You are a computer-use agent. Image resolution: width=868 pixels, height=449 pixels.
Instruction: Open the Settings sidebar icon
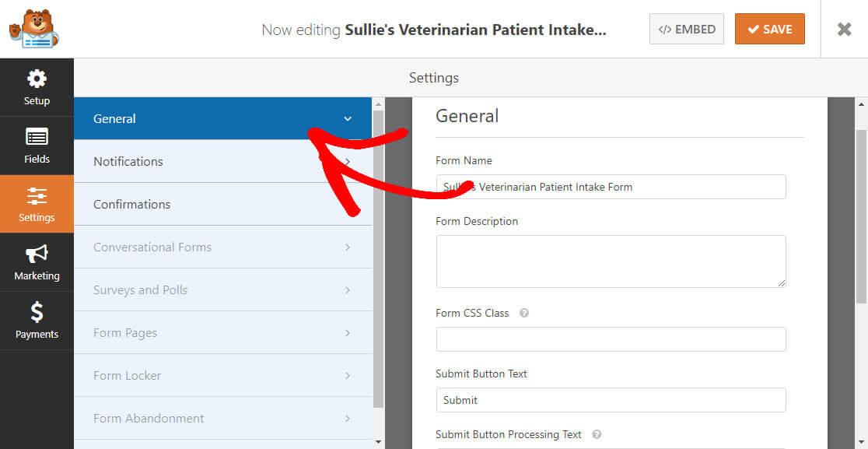pos(37,203)
